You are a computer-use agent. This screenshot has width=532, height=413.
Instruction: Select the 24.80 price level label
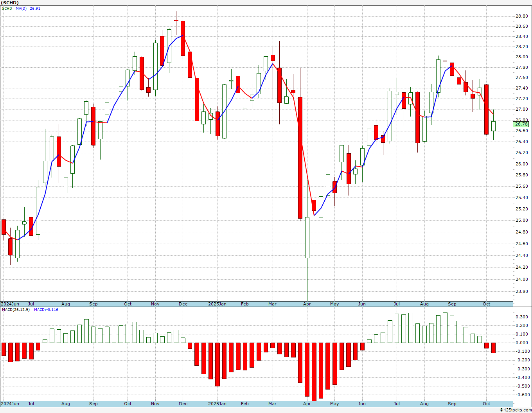521,232
